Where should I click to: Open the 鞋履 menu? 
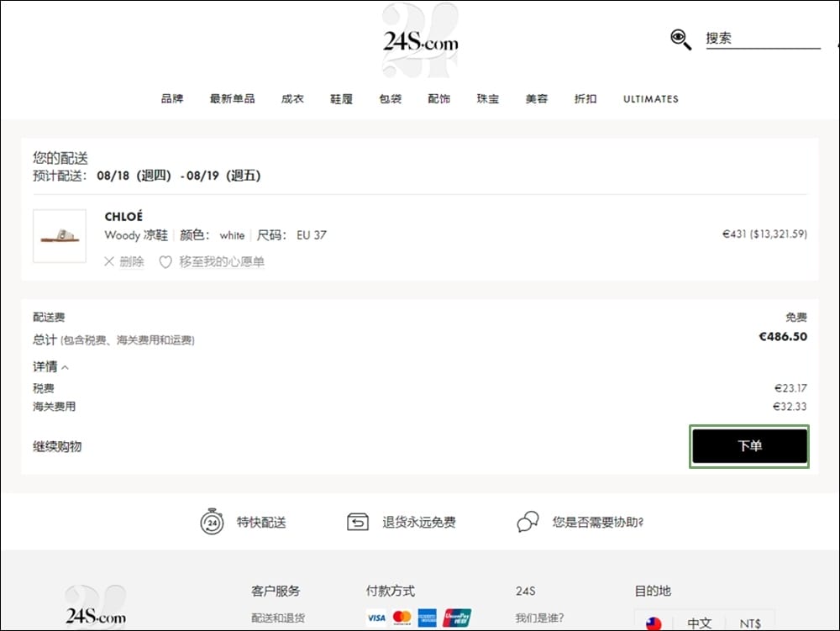click(341, 98)
